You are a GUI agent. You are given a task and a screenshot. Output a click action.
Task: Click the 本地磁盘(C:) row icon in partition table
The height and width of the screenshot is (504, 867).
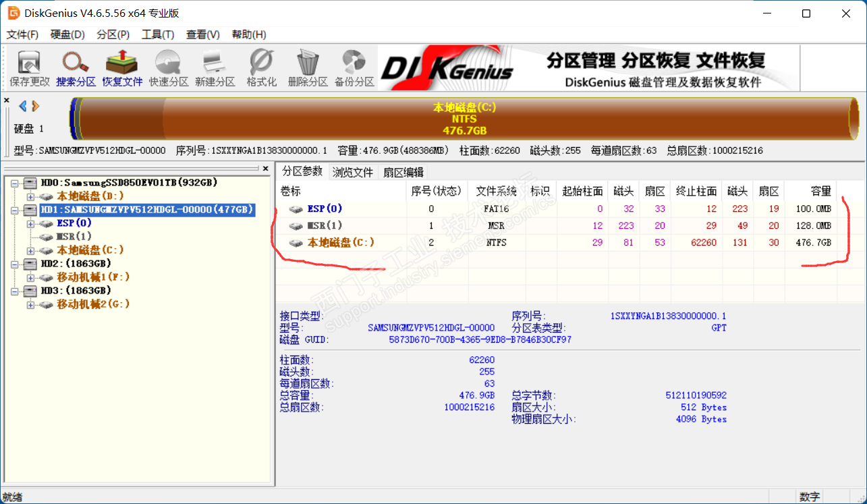coord(296,242)
